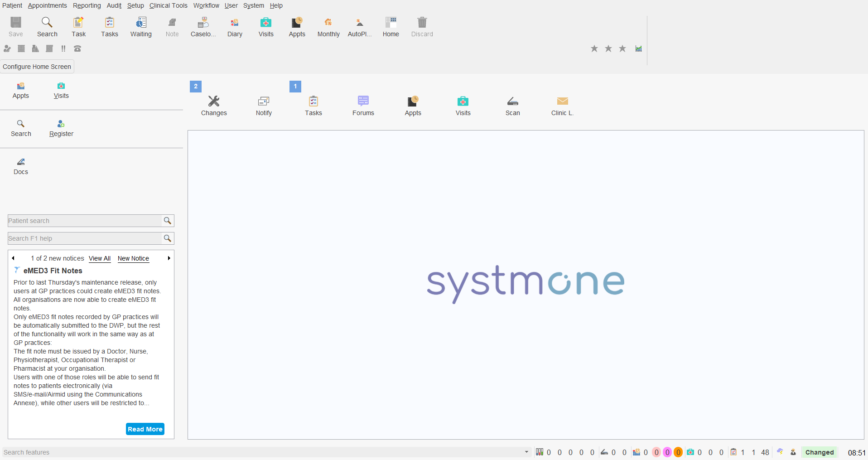868x460 pixels.
Task: Open the Monthly view
Action: click(328, 27)
